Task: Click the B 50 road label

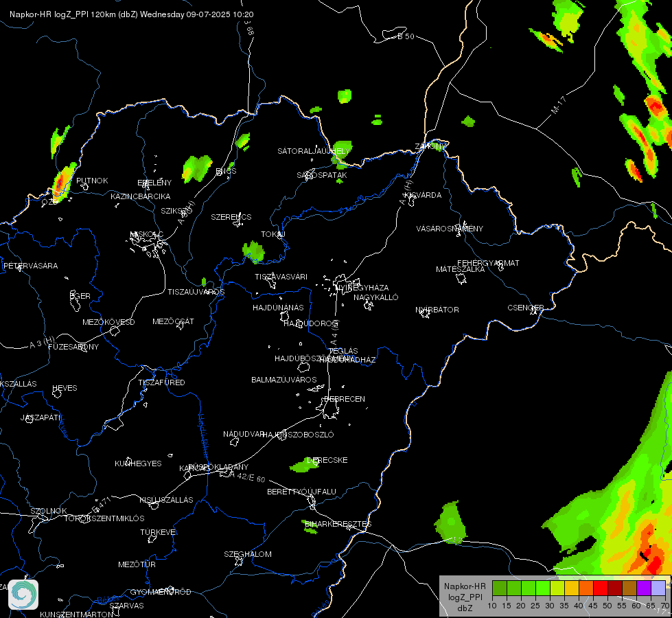Action: click(x=406, y=36)
